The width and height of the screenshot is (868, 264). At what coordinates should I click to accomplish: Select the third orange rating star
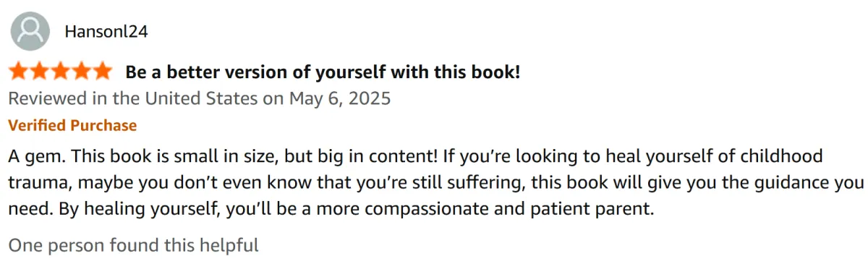(61, 71)
